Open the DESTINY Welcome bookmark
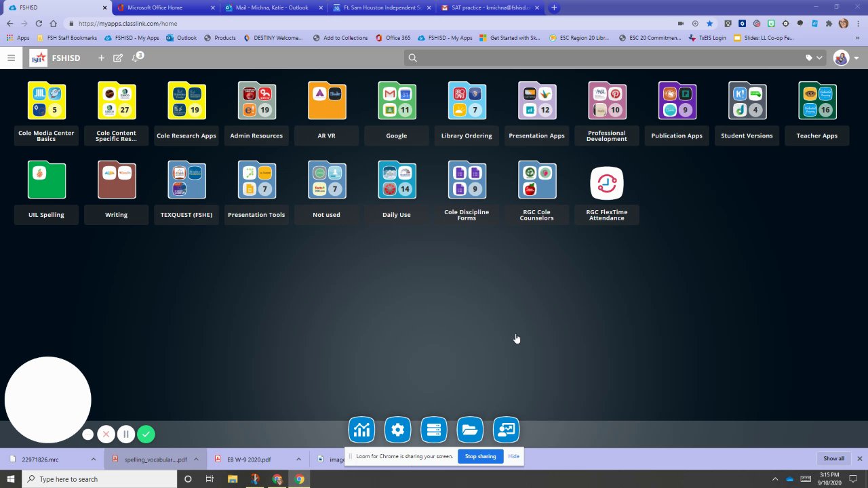 coord(273,38)
